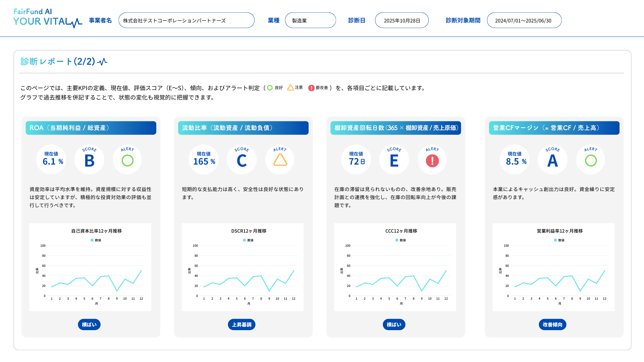644x362 pixels.
Task: Toggle the 数値 legend on the 自己資本比率 chart
Action: pos(95,240)
